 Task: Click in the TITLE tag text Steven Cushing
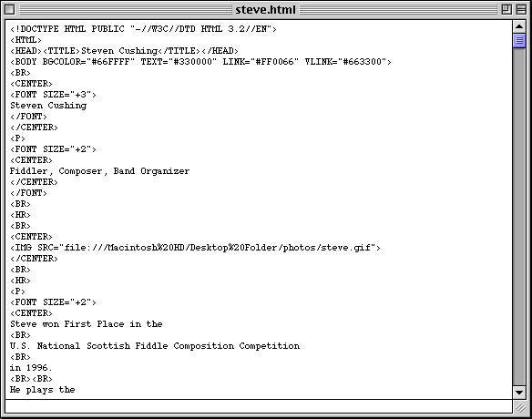(x=119, y=51)
